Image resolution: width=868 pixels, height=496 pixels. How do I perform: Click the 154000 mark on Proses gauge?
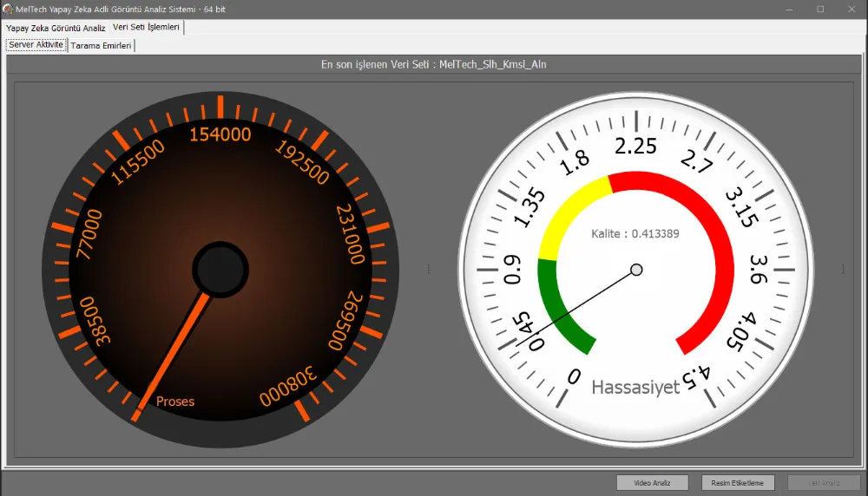coord(220,134)
